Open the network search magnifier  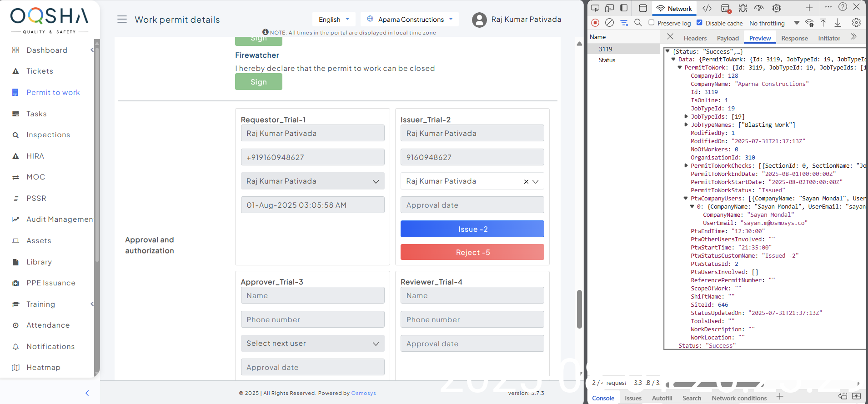coord(638,23)
